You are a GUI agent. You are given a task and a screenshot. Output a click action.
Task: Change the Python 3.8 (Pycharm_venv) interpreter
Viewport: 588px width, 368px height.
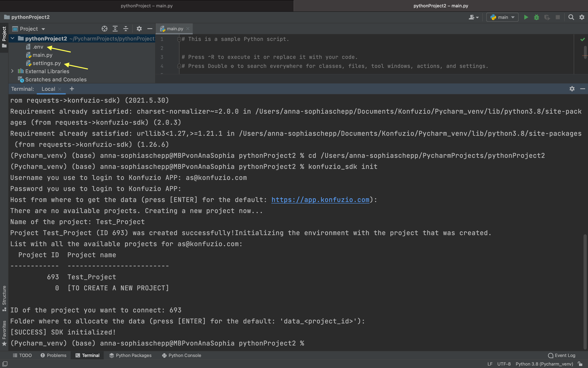[x=544, y=364]
